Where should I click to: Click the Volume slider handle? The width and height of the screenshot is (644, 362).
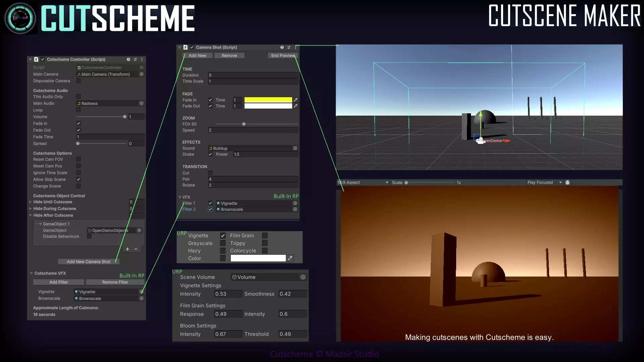tap(125, 117)
